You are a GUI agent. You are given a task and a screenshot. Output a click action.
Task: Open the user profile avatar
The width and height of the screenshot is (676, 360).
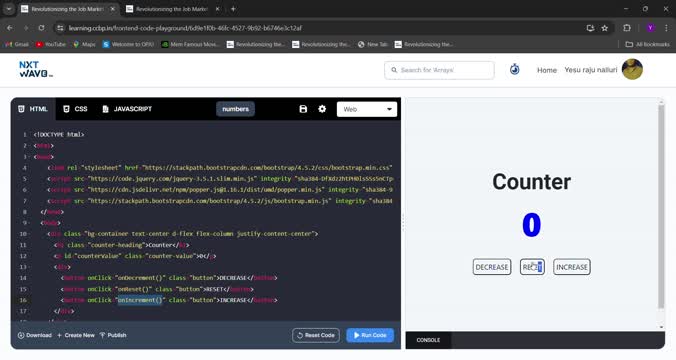632,69
